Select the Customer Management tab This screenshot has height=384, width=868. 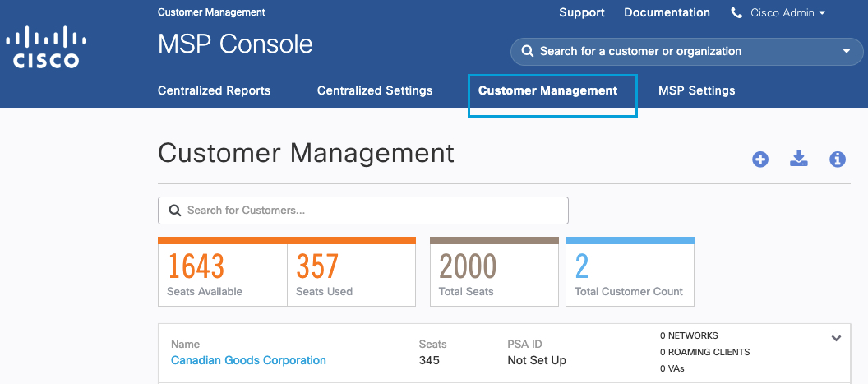547,90
